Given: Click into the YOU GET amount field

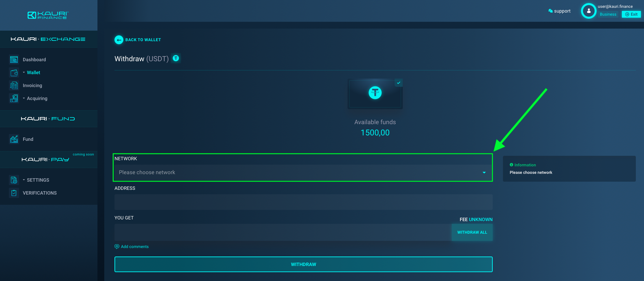Looking at the screenshot, I should click(283, 232).
